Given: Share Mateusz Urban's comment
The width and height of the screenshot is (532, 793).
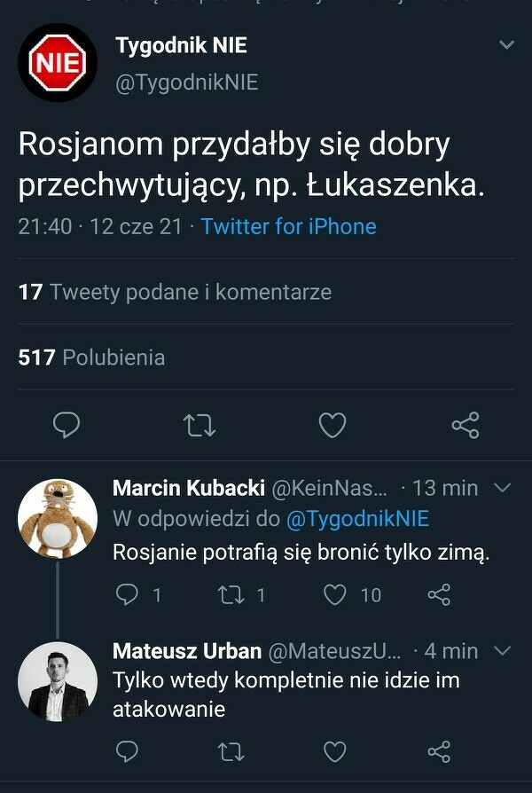Looking at the screenshot, I should tap(439, 752).
